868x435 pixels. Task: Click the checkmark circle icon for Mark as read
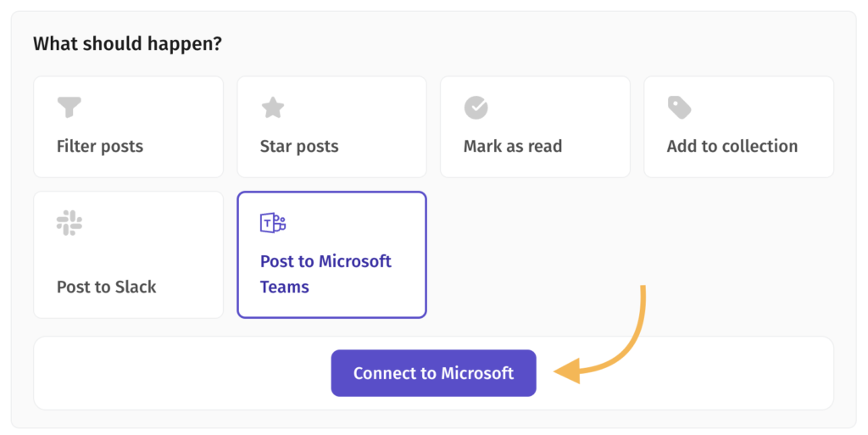click(476, 108)
